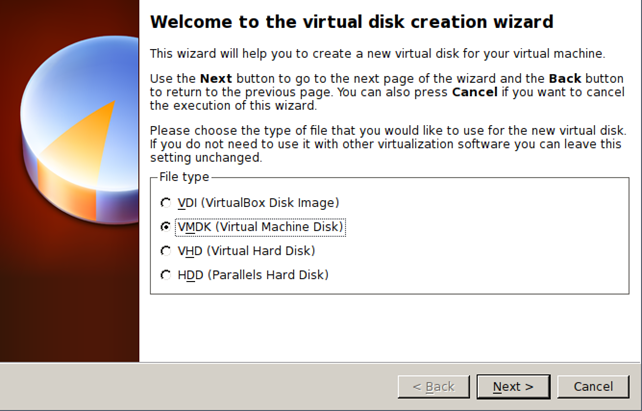Click the 'HDD (Parallels Hard Disk)' label
This screenshot has width=642, height=411.
[x=253, y=275]
